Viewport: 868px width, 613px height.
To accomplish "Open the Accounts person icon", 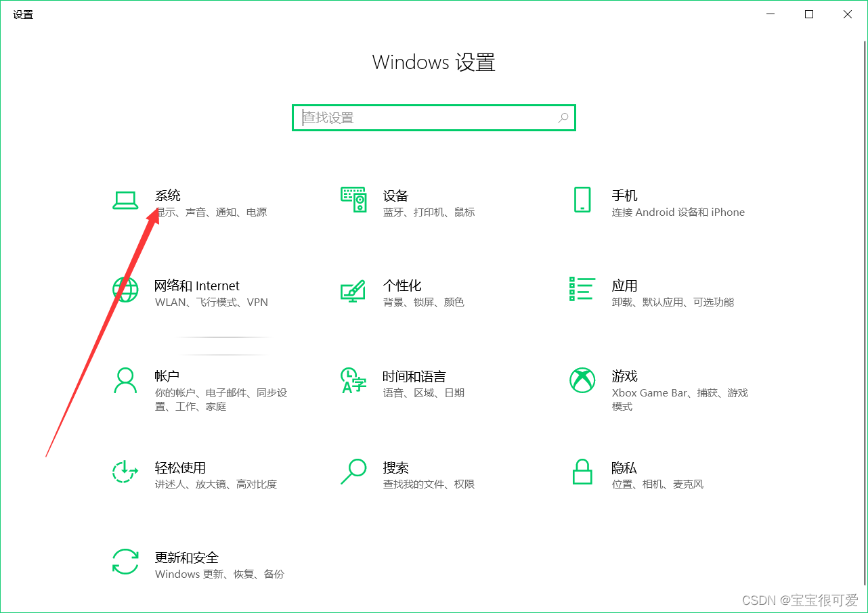I will tap(125, 380).
